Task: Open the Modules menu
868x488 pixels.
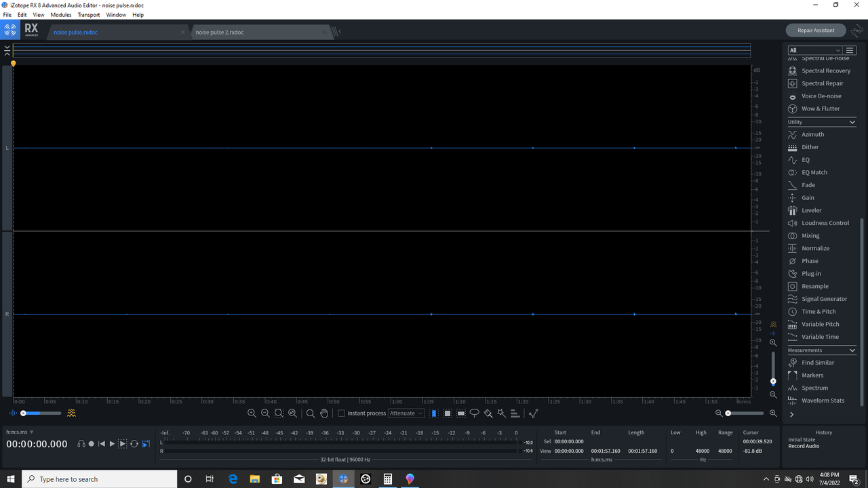Action: coord(61,14)
